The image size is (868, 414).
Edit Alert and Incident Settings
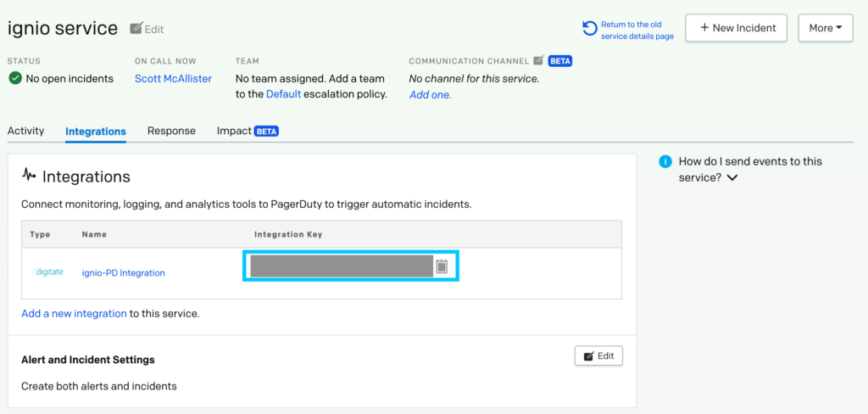point(598,356)
